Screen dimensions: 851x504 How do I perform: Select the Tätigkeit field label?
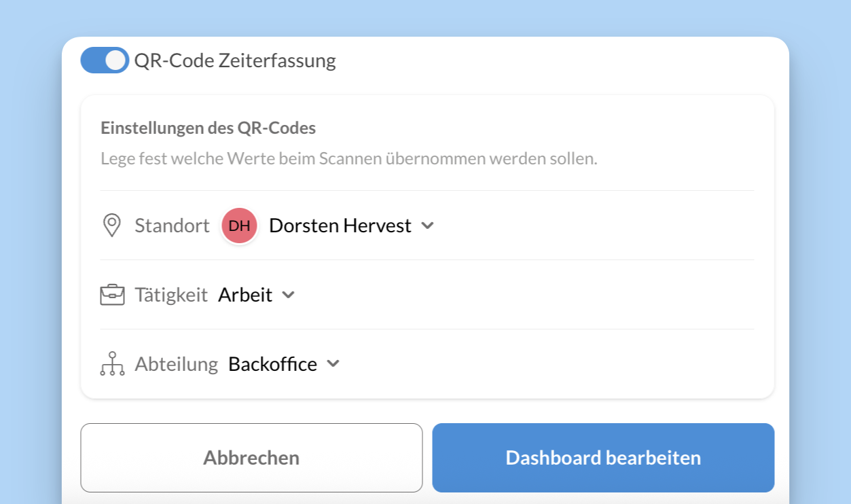171,295
